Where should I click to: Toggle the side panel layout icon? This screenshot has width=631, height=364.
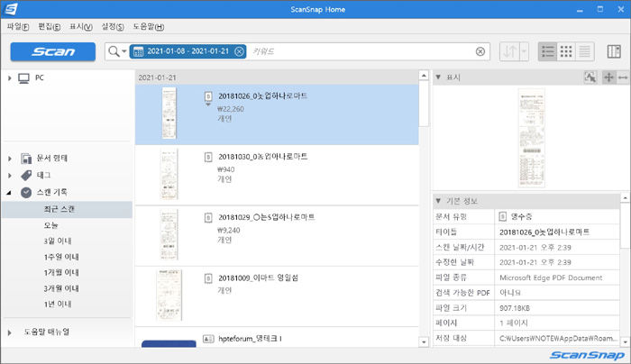point(614,51)
